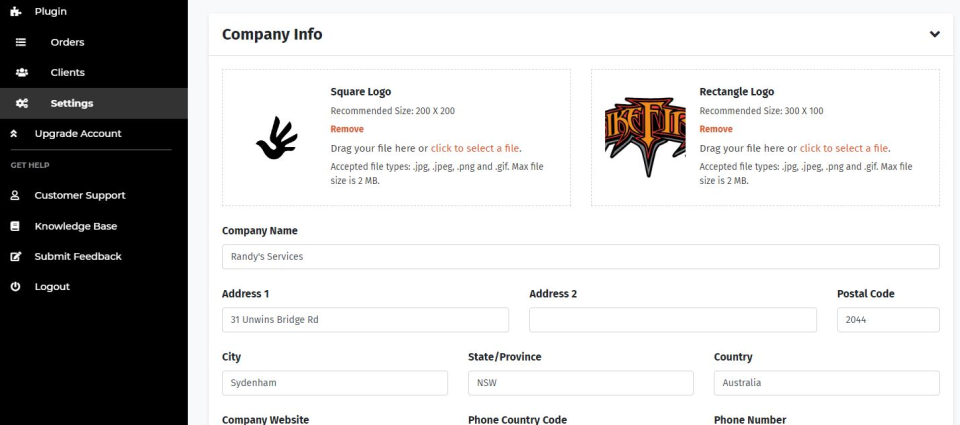Viewport: 960px width, 425px height.
Task: Click the Orders list icon
Action: point(20,42)
